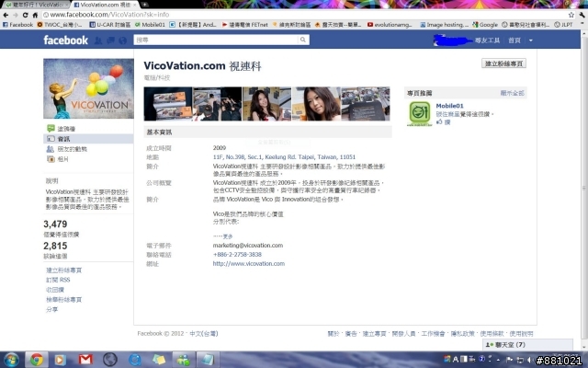Open the Keelung Rd. Taipei address link
The width and height of the screenshot is (588, 368).
pyautogui.click(x=284, y=157)
